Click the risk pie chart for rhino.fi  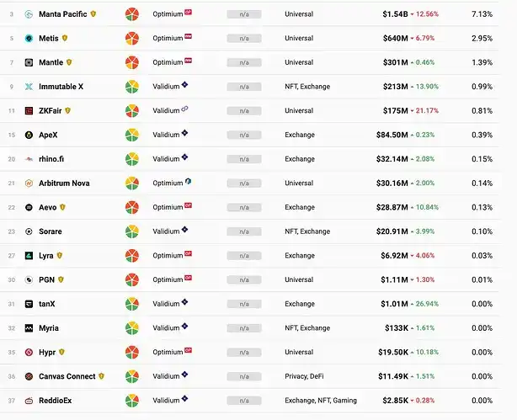point(132,159)
